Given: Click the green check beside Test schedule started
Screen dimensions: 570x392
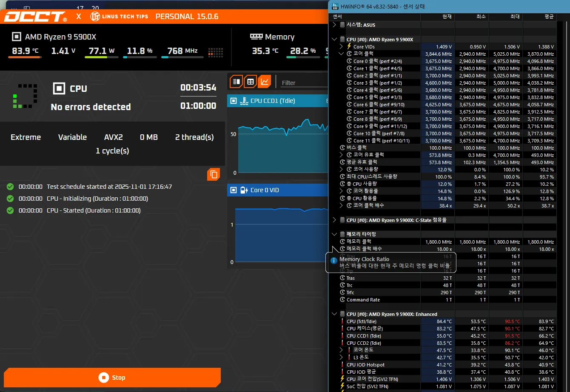Looking at the screenshot, I should [10, 187].
